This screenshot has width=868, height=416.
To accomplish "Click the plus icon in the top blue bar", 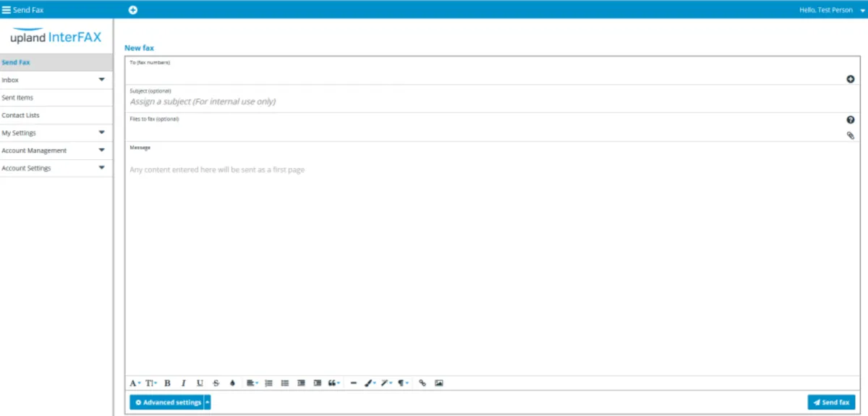I will pyautogui.click(x=133, y=10).
